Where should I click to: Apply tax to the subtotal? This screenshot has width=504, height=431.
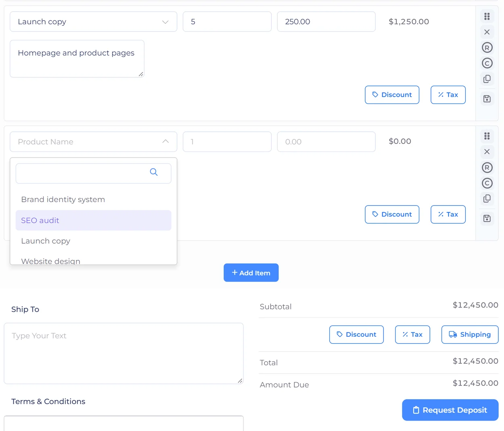pyautogui.click(x=412, y=335)
